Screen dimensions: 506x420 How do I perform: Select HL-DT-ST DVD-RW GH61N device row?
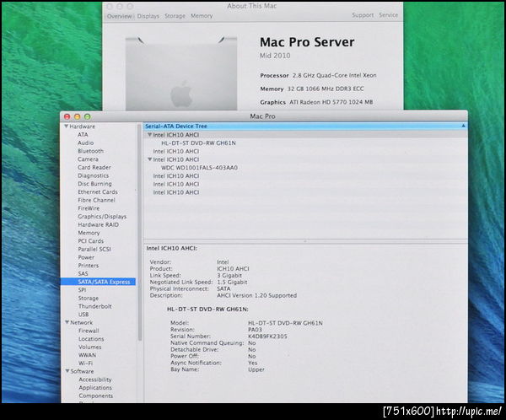click(305, 143)
